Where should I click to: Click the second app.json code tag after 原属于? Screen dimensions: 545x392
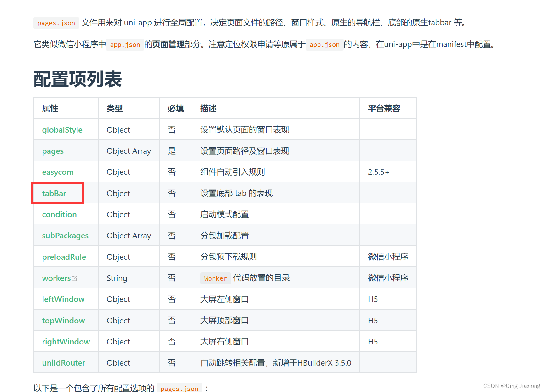(324, 45)
